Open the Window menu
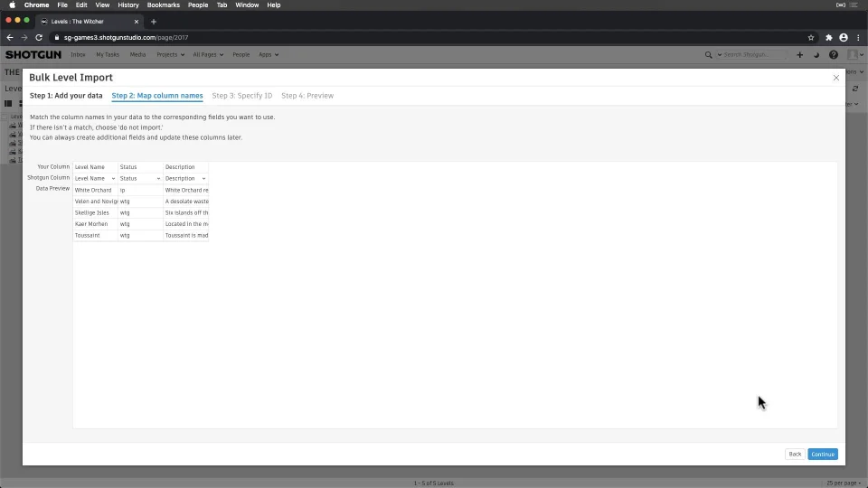 click(247, 5)
